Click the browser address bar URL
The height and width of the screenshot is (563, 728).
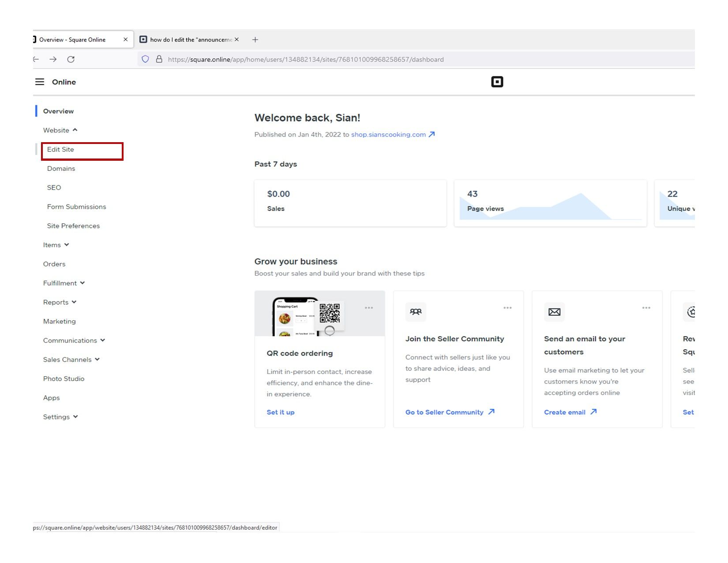(x=305, y=60)
